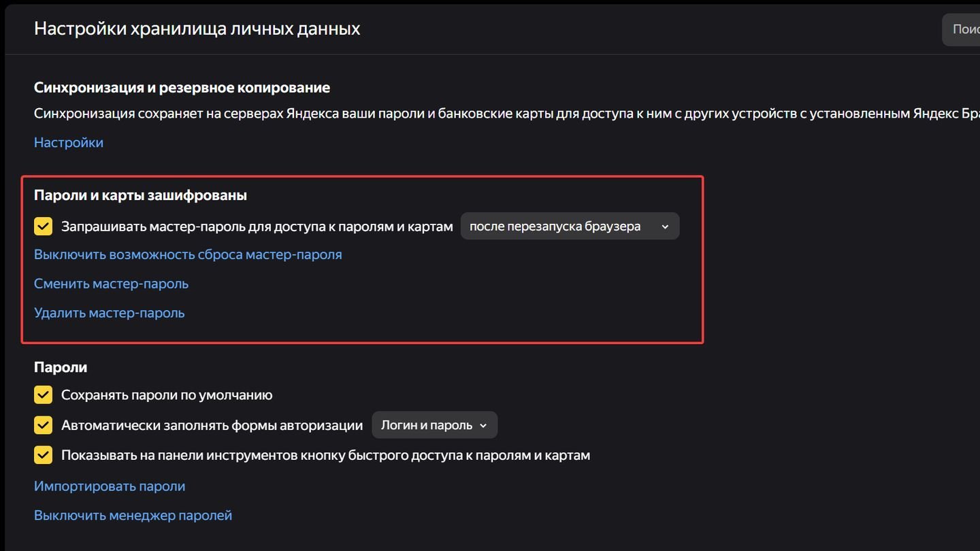Click the small chevron inside Логин и пароль
The image size is (980, 551).
coord(483,426)
